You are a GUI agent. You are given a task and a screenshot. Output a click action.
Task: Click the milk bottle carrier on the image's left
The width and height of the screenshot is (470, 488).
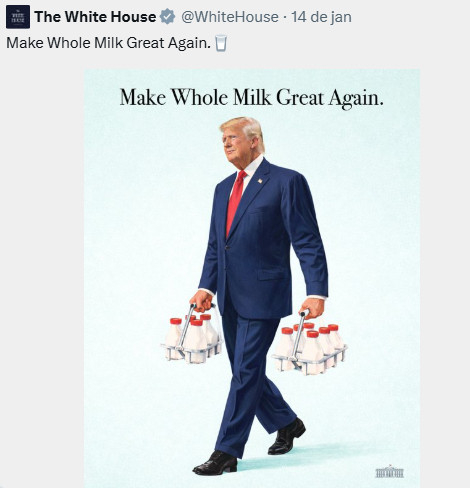click(192, 337)
